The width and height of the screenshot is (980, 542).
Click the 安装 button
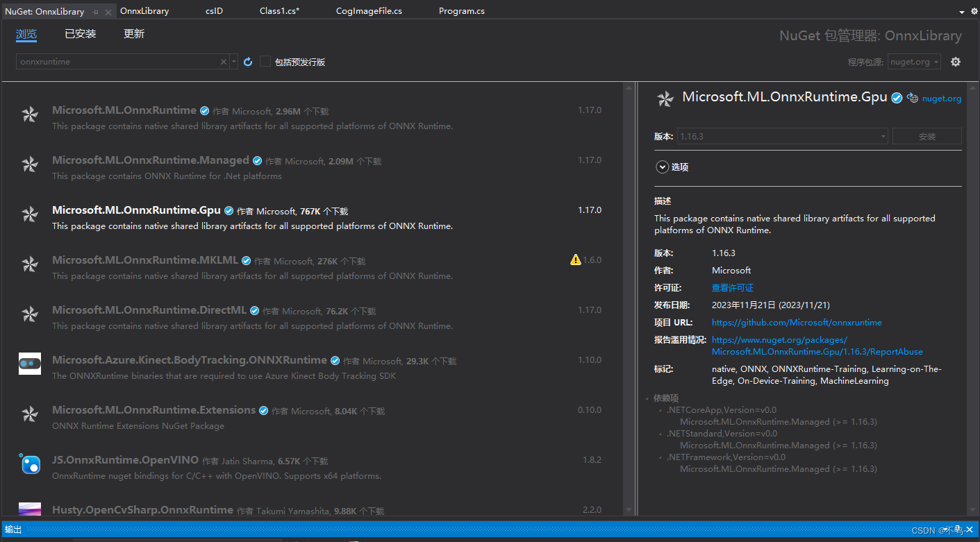(927, 136)
